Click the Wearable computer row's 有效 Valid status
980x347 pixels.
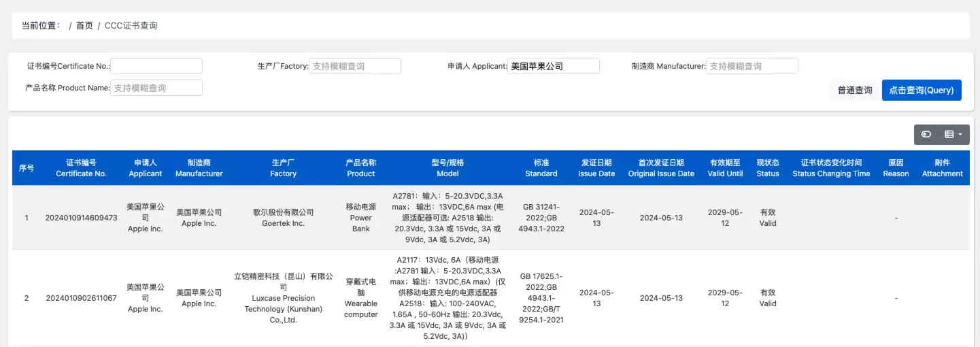[768, 298]
